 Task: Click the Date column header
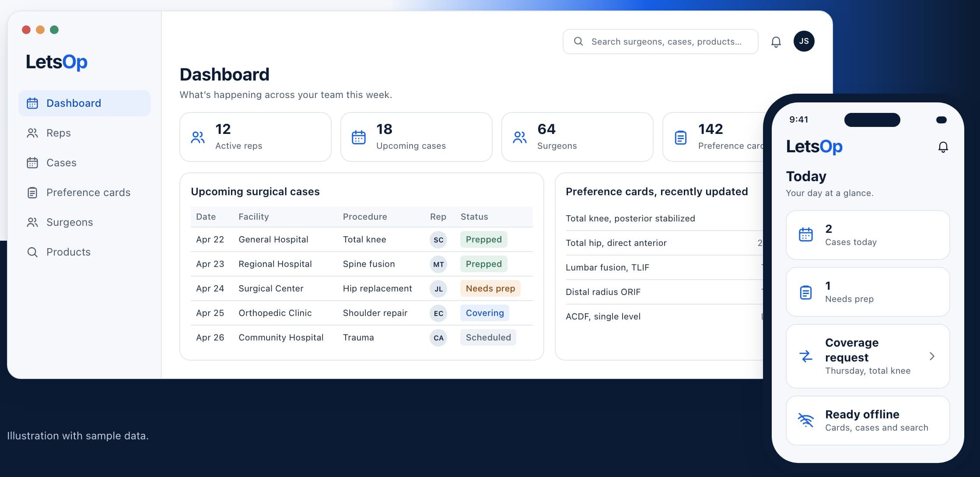tap(206, 217)
